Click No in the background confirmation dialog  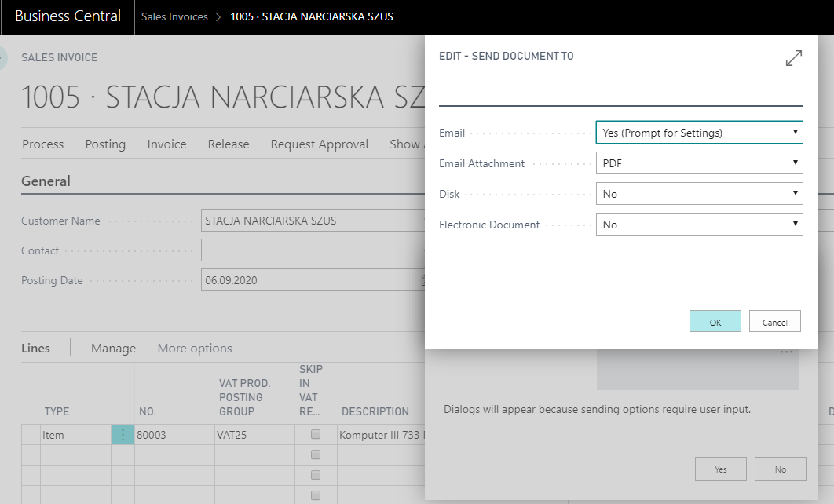pyautogui.click(x=781, y=469)
